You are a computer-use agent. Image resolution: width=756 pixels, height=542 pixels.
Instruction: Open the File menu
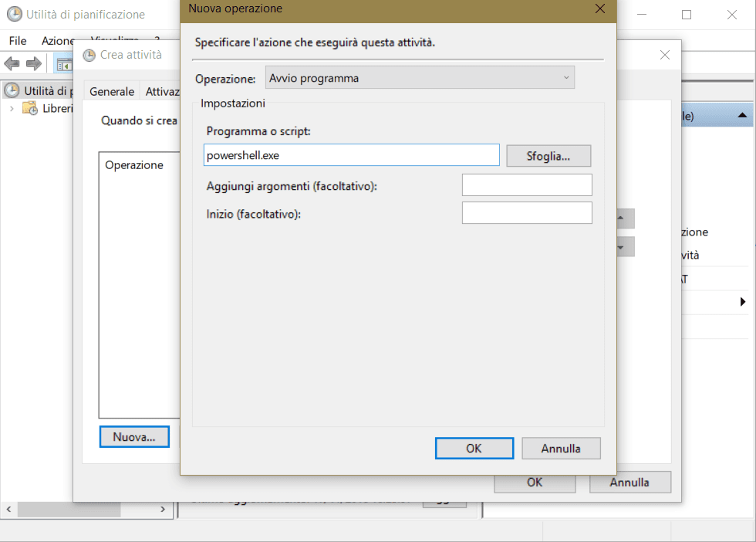pos(18,40)
